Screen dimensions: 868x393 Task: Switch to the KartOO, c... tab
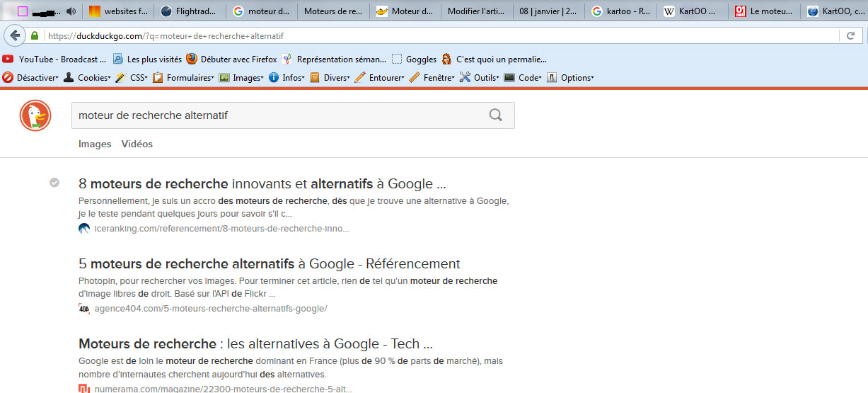[x=835, y=11]
